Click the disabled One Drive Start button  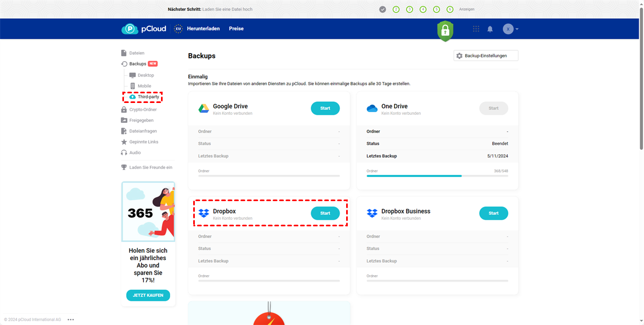[494, 108]
